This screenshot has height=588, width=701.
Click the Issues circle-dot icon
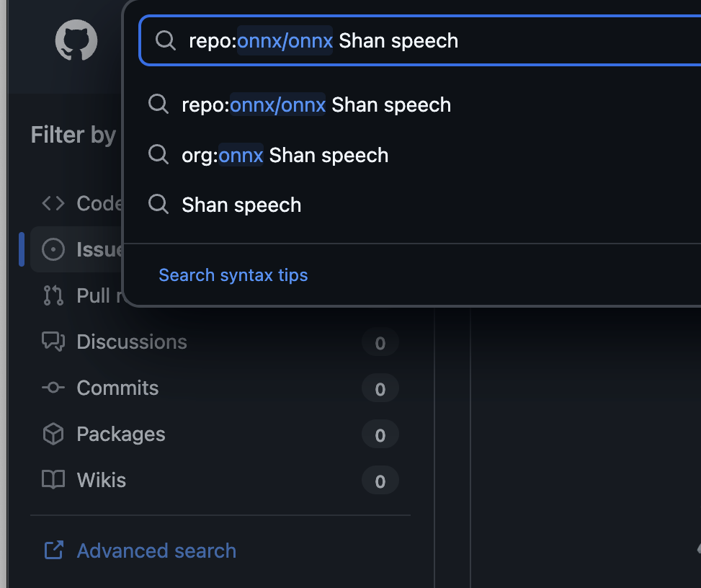pyautogui.click(x=53, y=249)
